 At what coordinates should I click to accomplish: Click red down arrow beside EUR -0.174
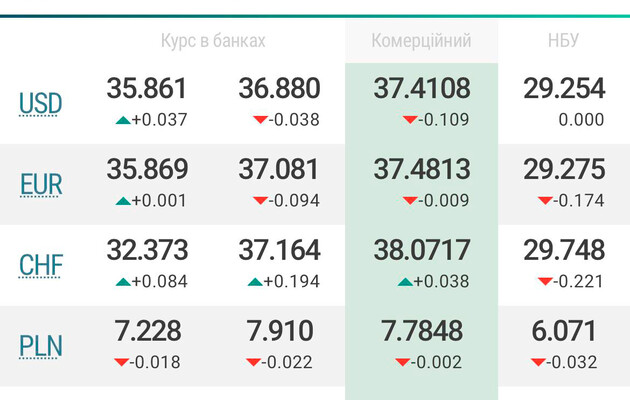(544, 201)
